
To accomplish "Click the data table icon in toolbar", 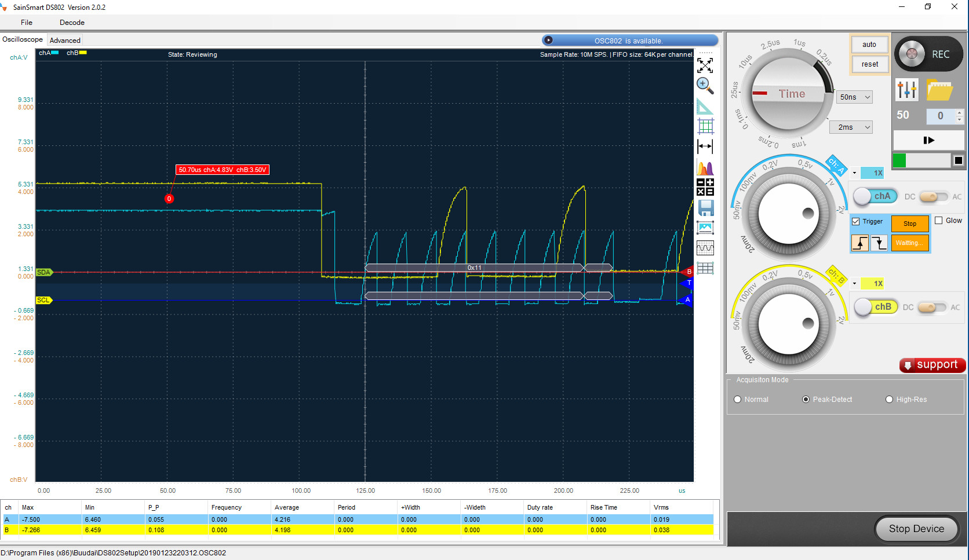I will (705, 268).
